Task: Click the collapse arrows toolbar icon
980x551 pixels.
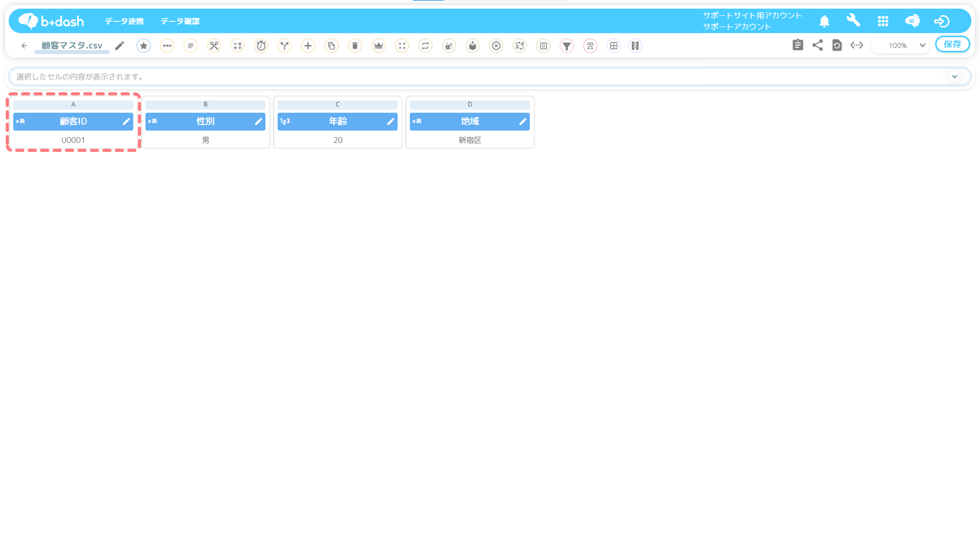Action: pyautogui.click(x=402, y=46)
